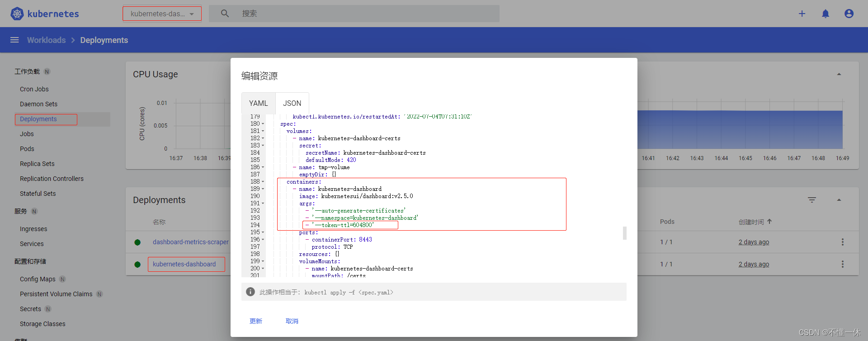The width and height of the screenshot is (868, 341).
Task: Open dashboard-metrics-scraper deployment link
Action: 191,242
